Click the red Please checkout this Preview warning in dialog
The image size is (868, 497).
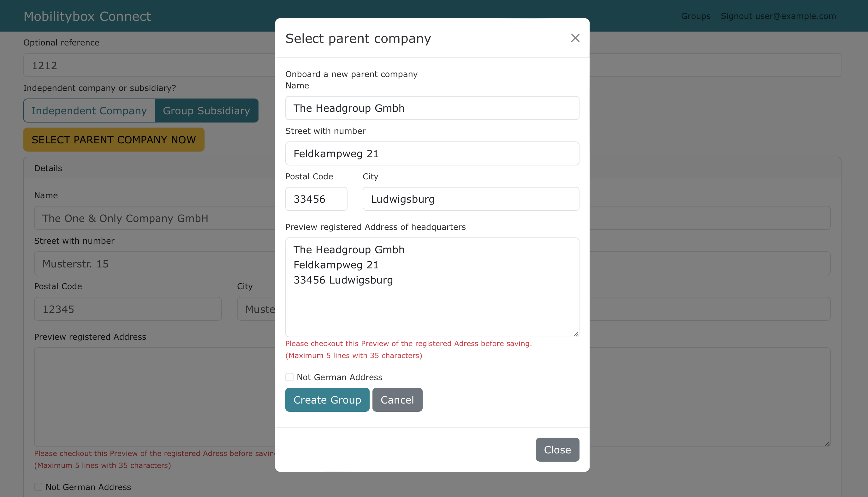coord(408,344)
